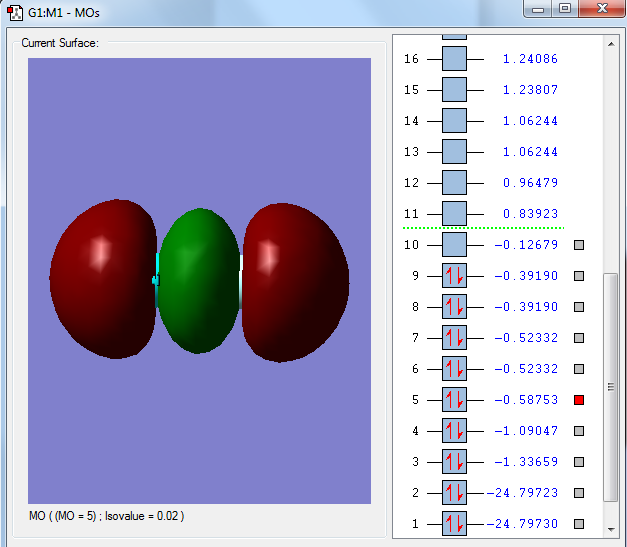Click energy value -0.58753

[x=526, y=399]
